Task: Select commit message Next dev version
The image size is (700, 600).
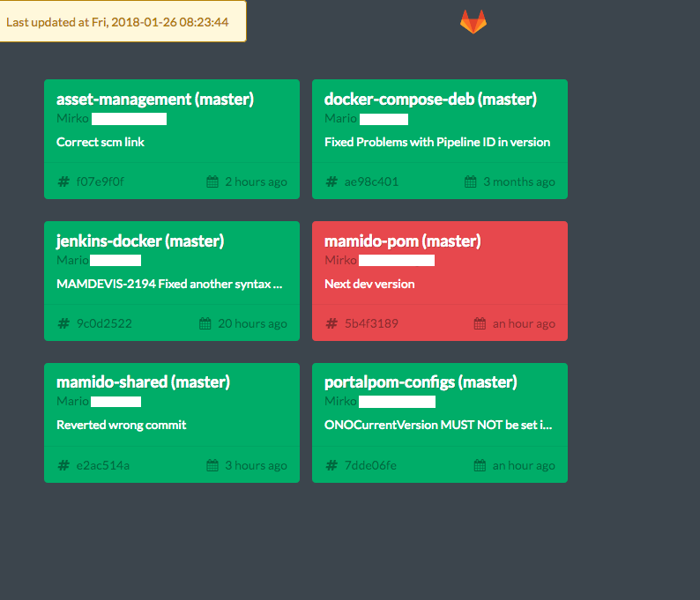Action: coord(369,284)
